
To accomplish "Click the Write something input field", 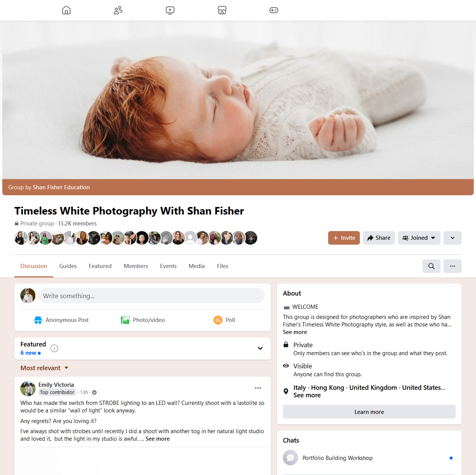I will 152,296.
